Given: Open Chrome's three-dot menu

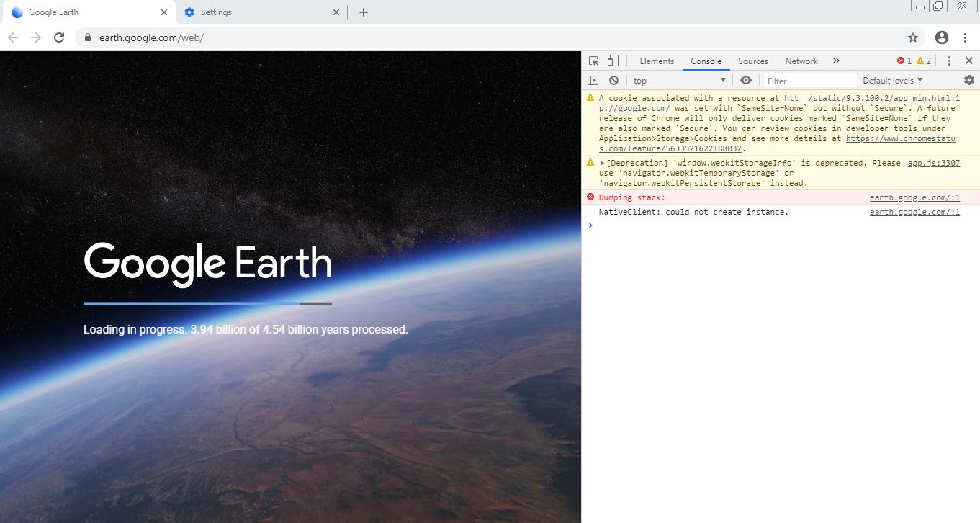Looking at the screenshot, I should 966,37.
